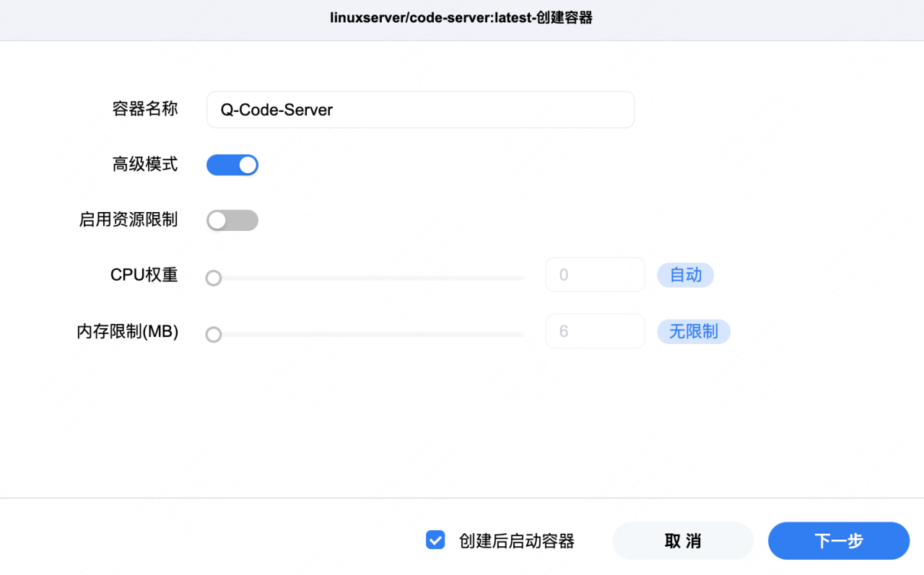Viewport: 924px width, 575px height.
Task: Click the CPU权重 numeric input box
Action: click(595, 275)
